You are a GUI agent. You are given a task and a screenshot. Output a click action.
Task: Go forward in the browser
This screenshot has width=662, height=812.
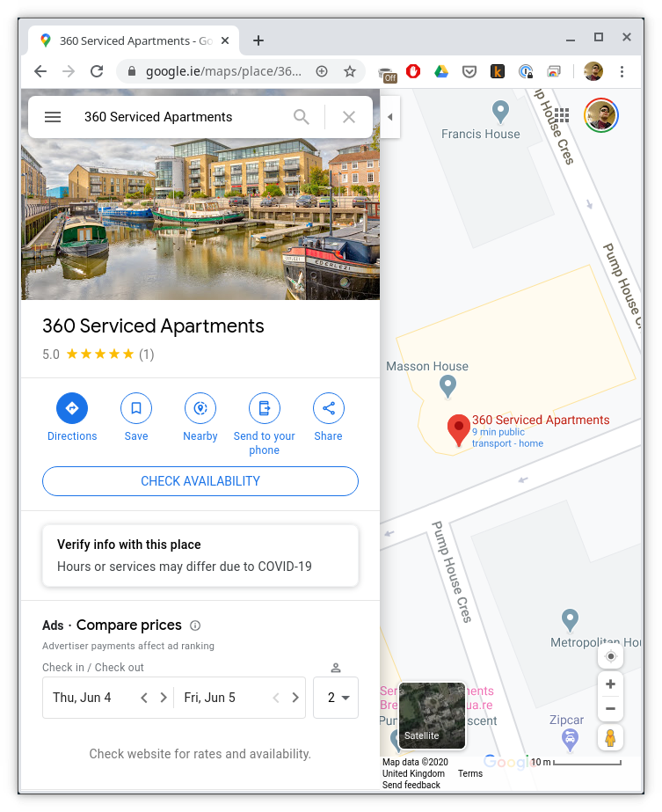click(x=69, y=71)
